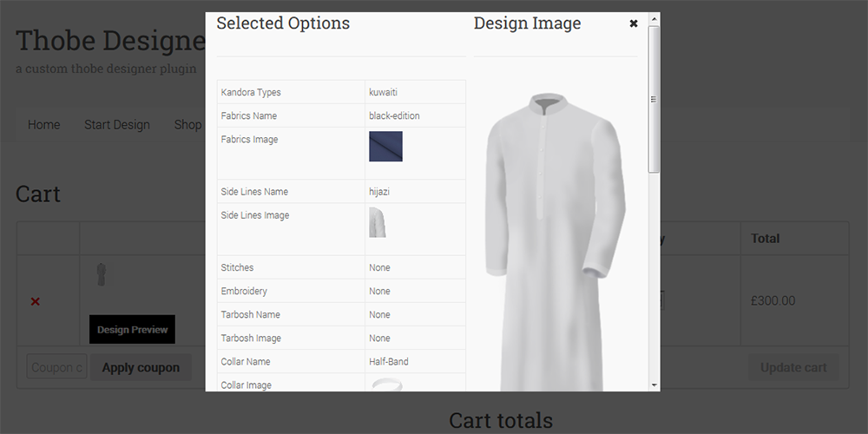This screenshot has height=434, width=868.
Task: Click the £300.00 total price
Action: point(773,300)
